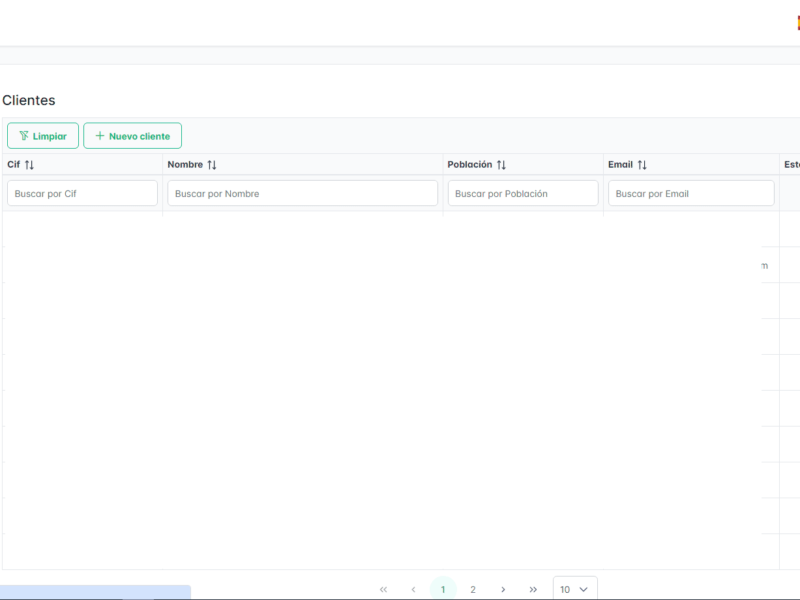Click the Limpiar button
The height and width of the screenshot is (600, 800).
point(42,135)
